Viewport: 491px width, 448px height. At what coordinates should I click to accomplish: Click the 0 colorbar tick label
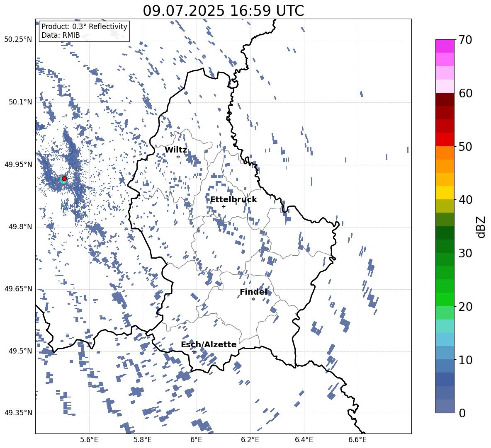pyautogui.click(x=462, y=413)
